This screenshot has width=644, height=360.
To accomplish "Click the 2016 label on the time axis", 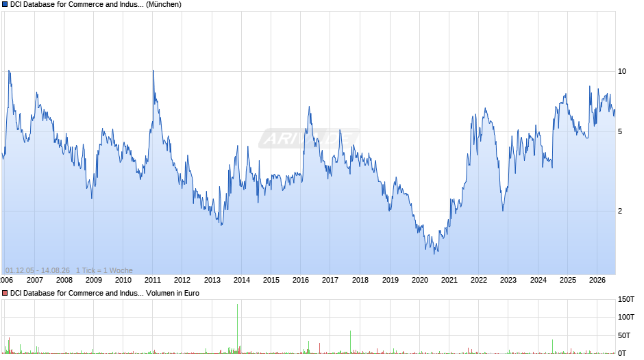I will point(301,280).
